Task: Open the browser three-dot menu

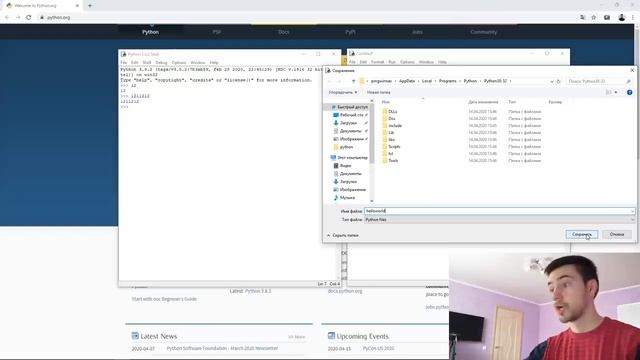Action: point(633,18)
